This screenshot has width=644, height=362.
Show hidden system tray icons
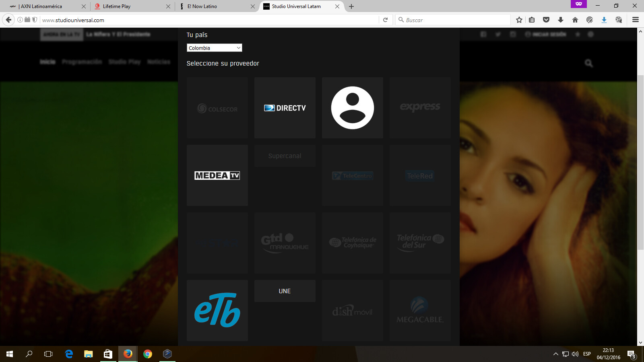pyautogui.click(x=556, y=354)
